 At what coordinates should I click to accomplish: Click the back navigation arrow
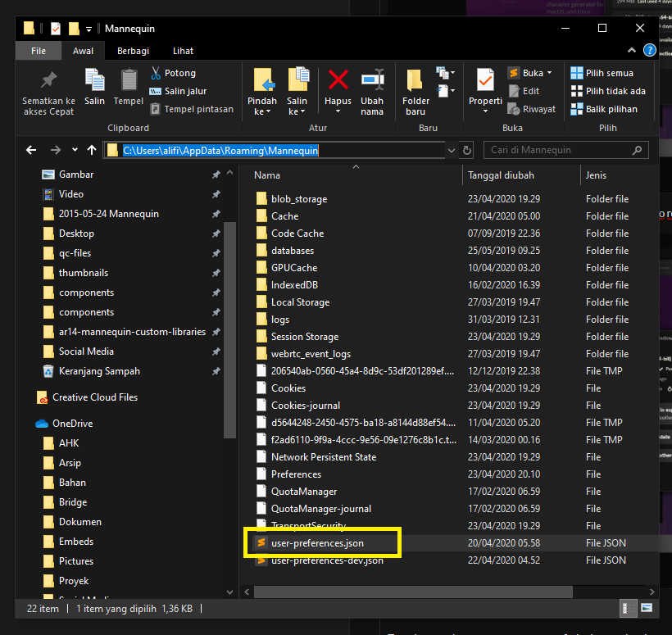click(x=31, y=150)
